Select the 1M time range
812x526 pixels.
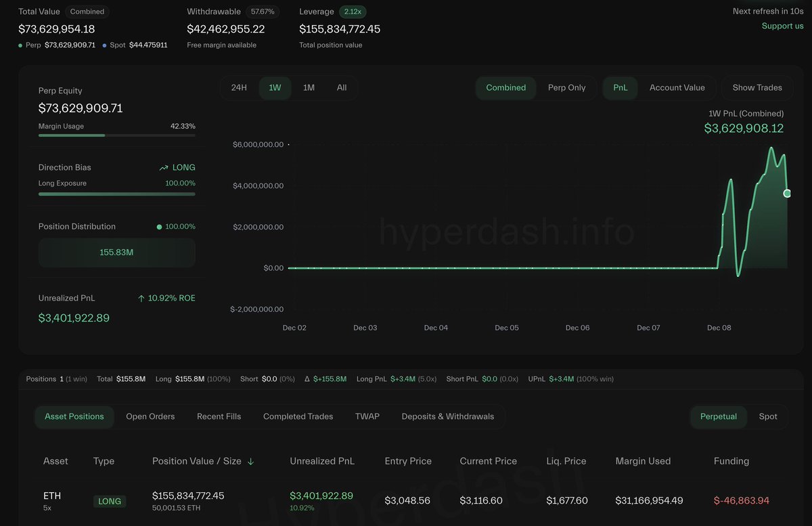click(309, 88)
